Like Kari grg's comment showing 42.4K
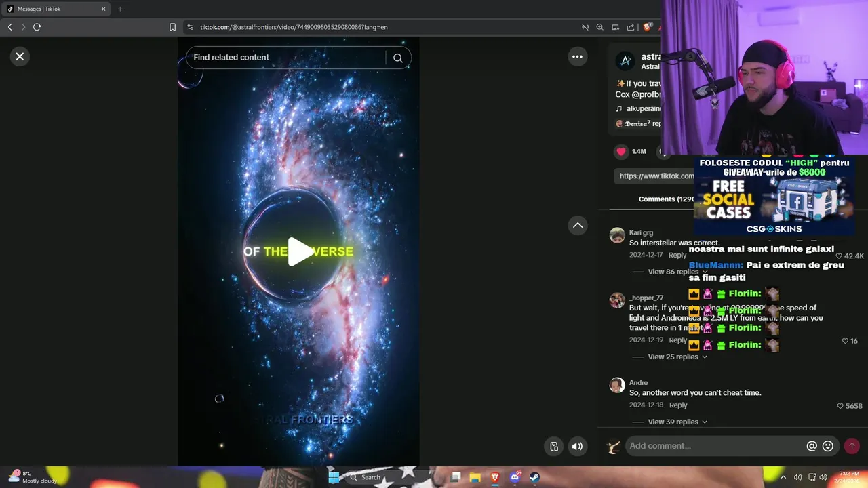This screenshot has height=488, width=868. pyautogui.click(x=839, y=256)
